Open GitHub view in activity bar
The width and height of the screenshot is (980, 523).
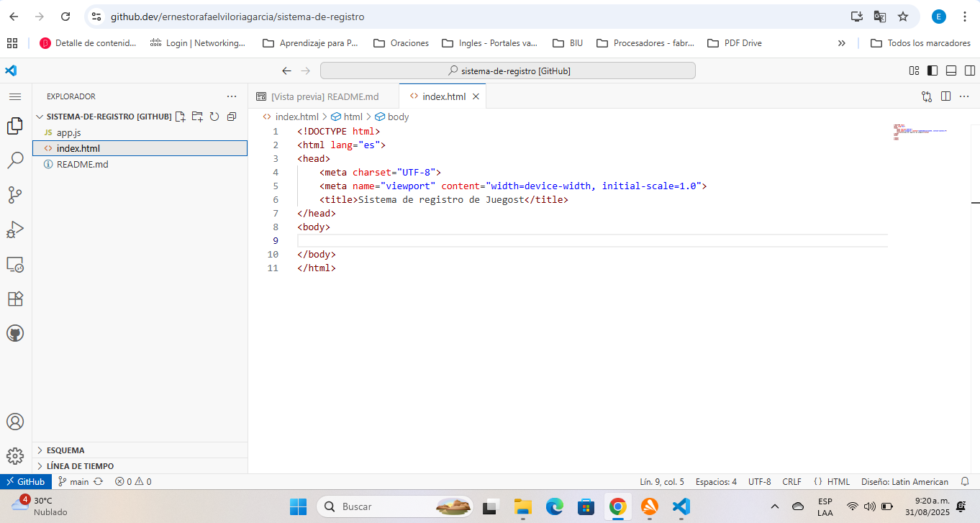click(x=15, y=333)
